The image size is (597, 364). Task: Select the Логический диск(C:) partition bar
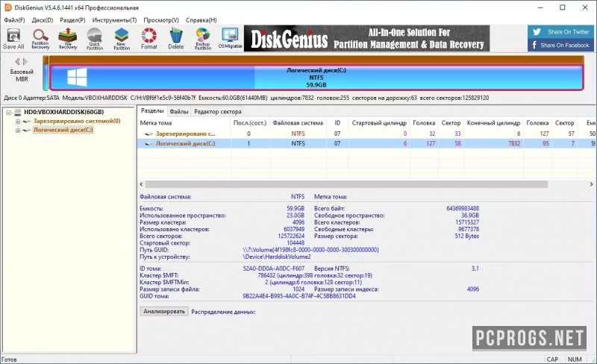[x=316, y=78]
